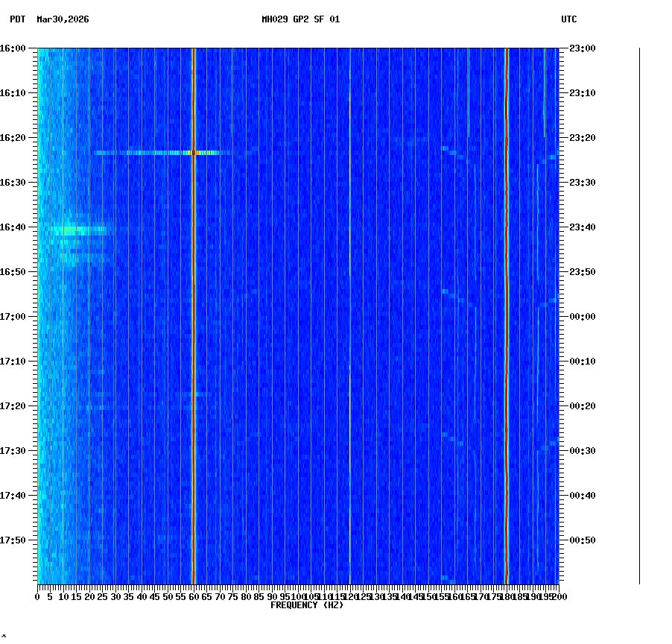Viewport: 672px width, 644px height.
Task: Select the 16:00 time label
Action: click(15, 48)
